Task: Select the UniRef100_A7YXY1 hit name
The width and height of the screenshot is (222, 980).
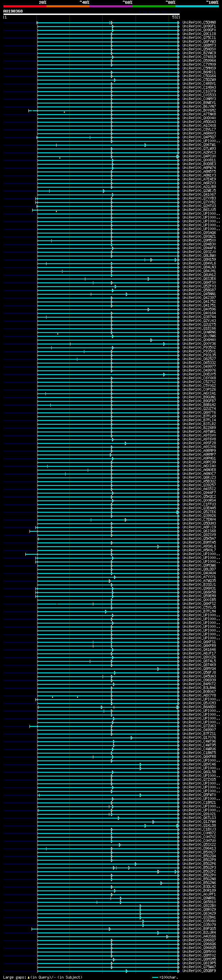Action: [x=199, y=577]
